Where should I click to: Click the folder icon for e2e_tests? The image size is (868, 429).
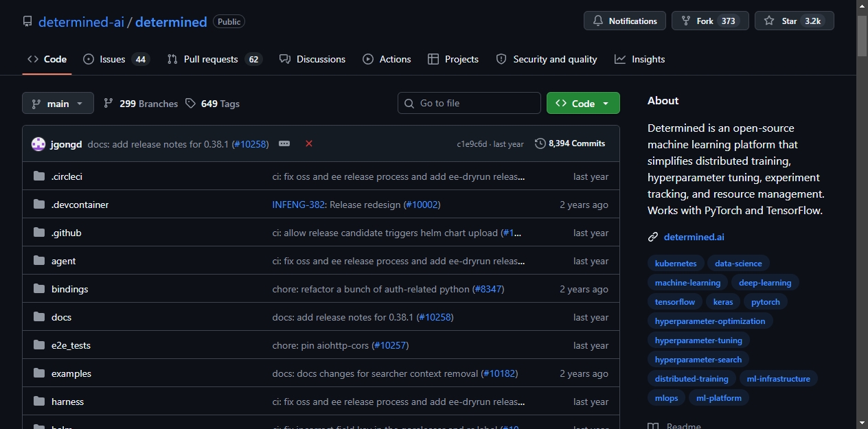click(39, 345)
